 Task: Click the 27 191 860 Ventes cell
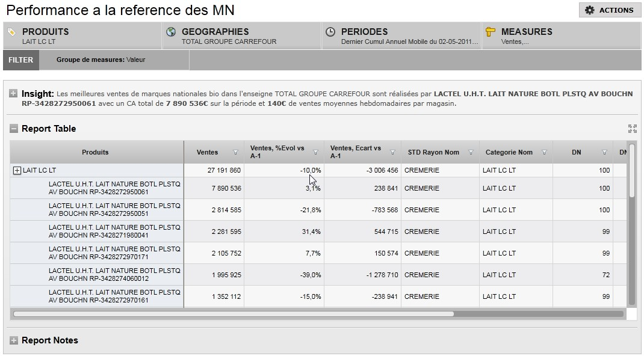point(214,170)
